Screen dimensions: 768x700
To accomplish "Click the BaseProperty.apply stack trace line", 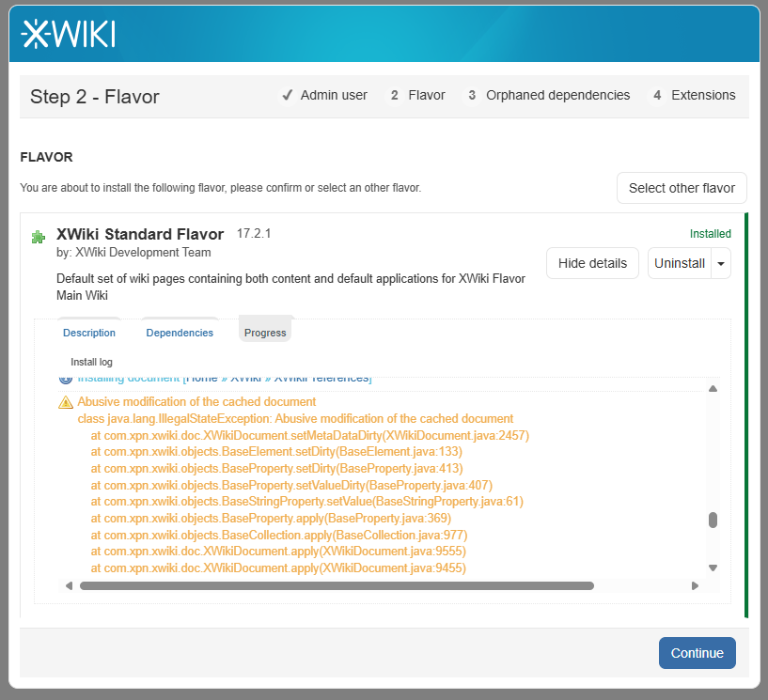I will (x=271, y=518).
